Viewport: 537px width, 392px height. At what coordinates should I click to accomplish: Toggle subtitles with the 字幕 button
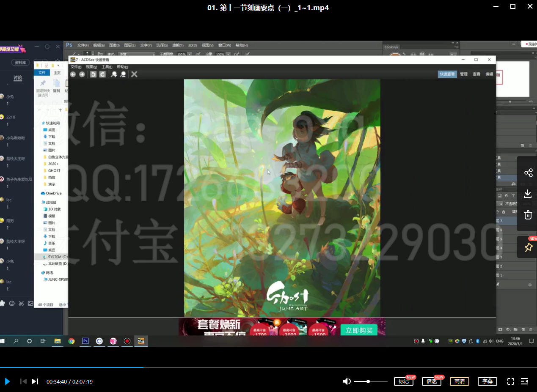tap(487, 381)
